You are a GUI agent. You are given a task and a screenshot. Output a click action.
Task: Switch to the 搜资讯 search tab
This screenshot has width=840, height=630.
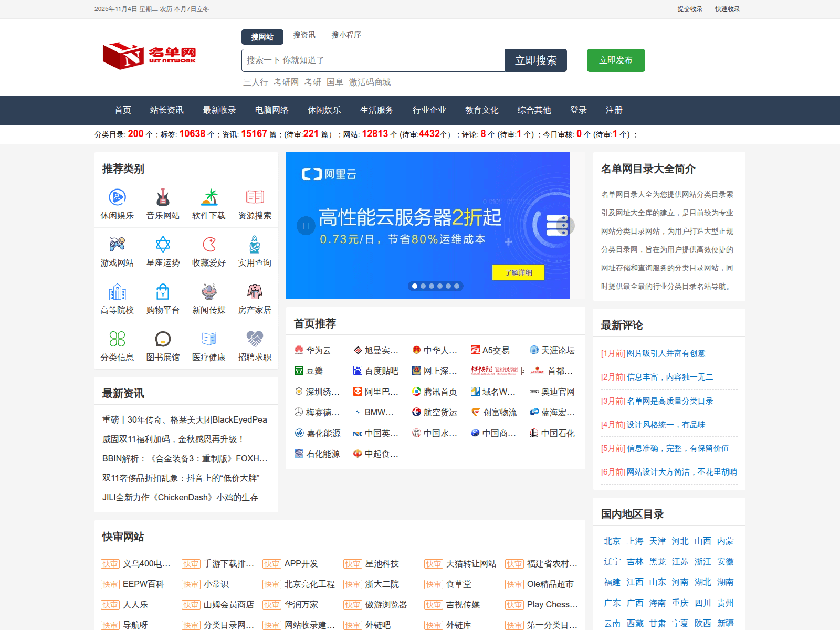pos(304,35)
